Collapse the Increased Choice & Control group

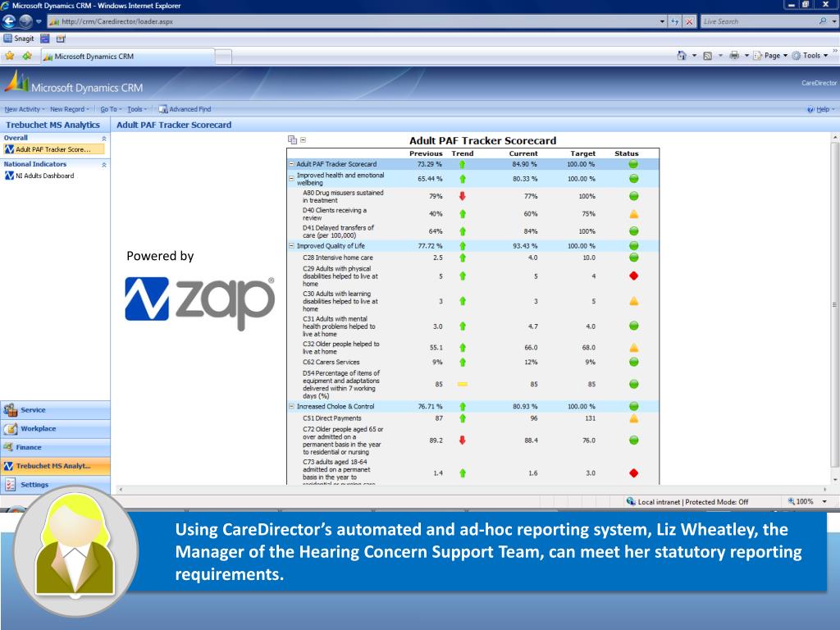pyautogui.click(x=291, y=407)
